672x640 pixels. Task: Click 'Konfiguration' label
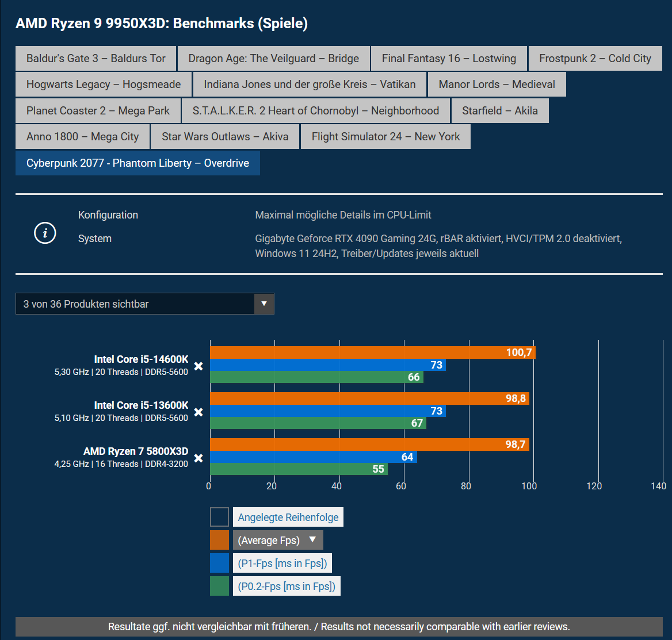click(108, 215)
